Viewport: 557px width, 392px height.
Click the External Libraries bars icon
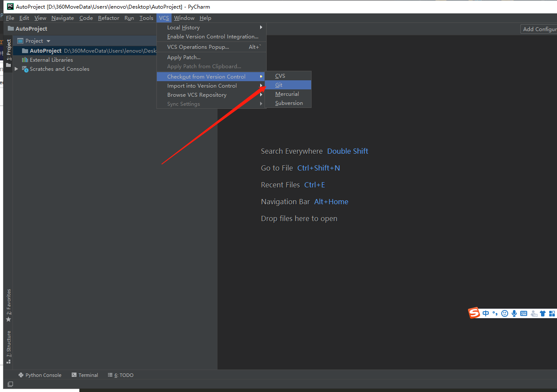(25, 60)
